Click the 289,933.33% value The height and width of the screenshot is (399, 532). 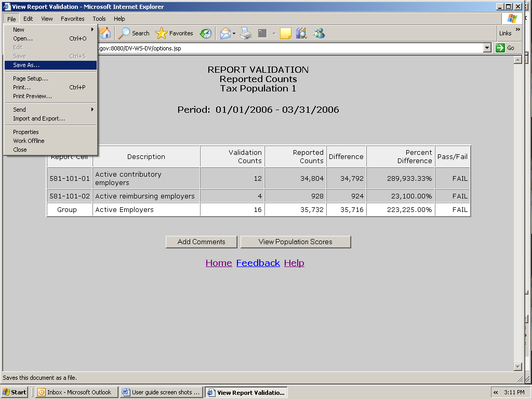point(409,179)
